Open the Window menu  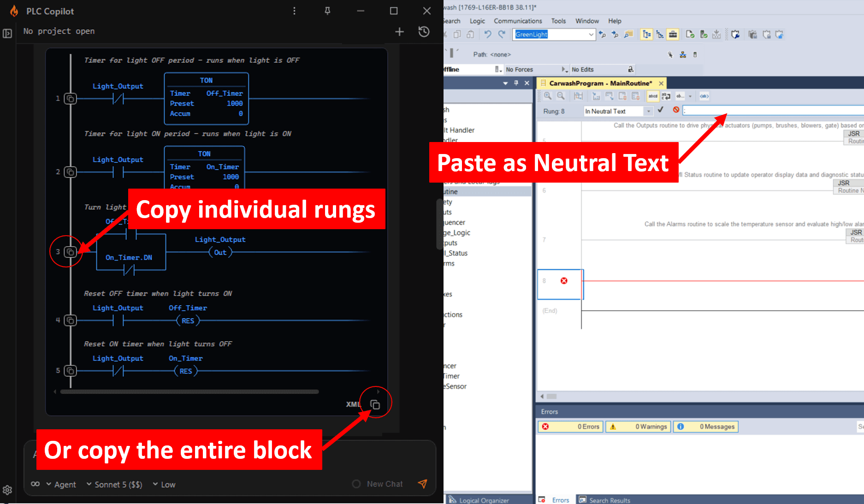pos(587,21)
